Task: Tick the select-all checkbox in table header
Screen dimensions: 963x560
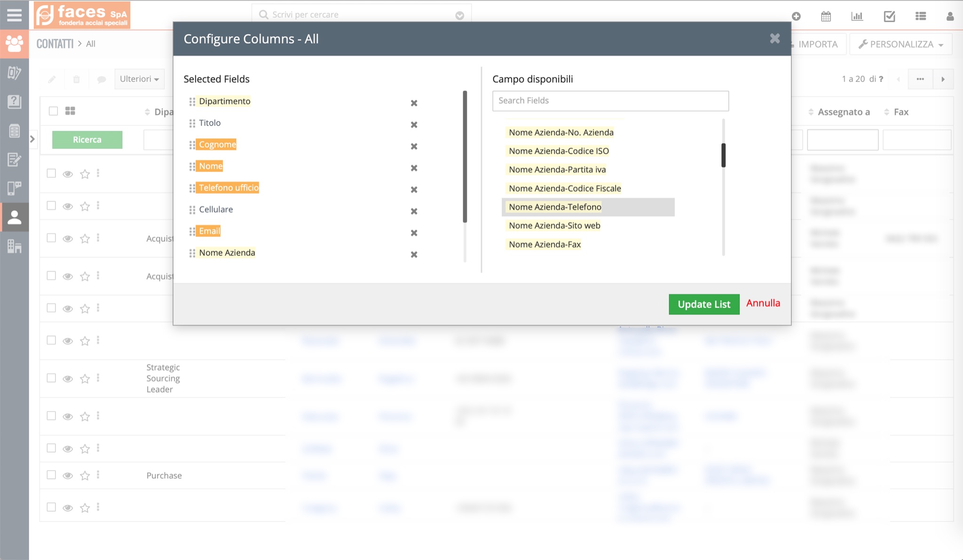Action: click(53, 111)
